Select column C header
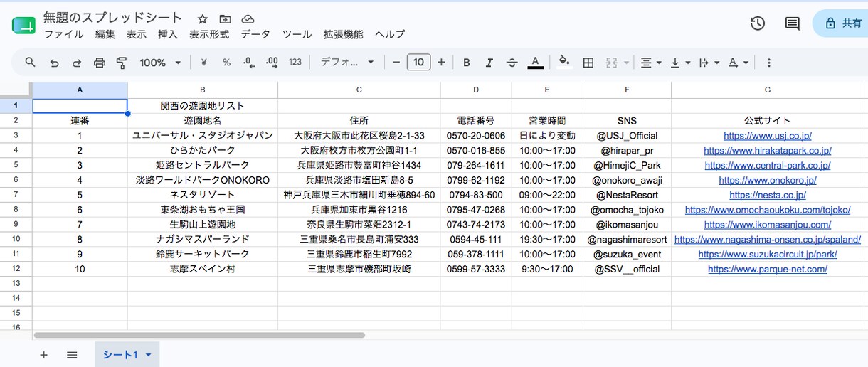868x367 pixels. [x=359, y=90]
